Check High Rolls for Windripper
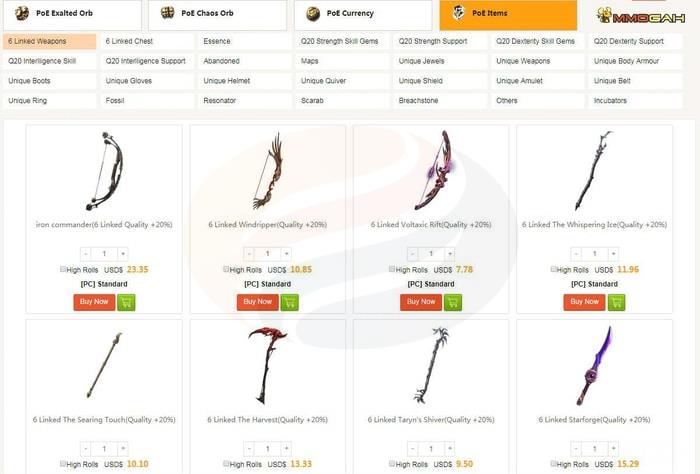The height and width of the screenshot is (474, 700). (x=226, y=269)
